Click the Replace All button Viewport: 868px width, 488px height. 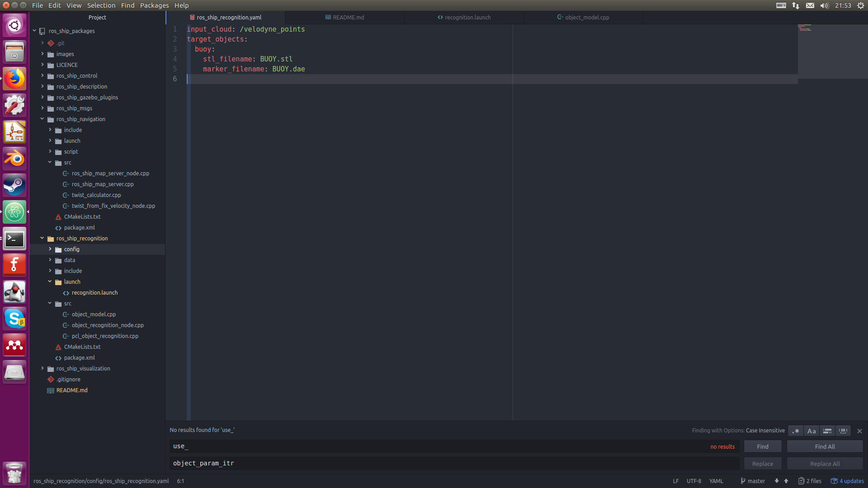[x=825, y=464]
